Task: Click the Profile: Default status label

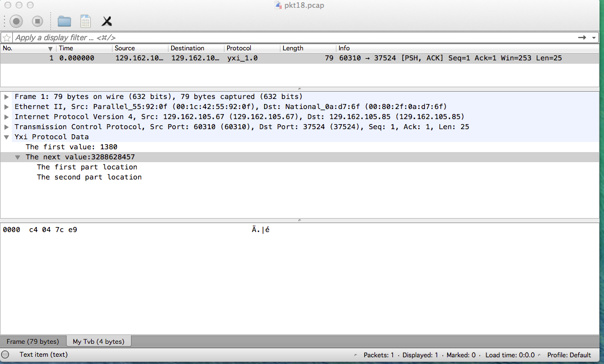Action: tap(569, 354)
